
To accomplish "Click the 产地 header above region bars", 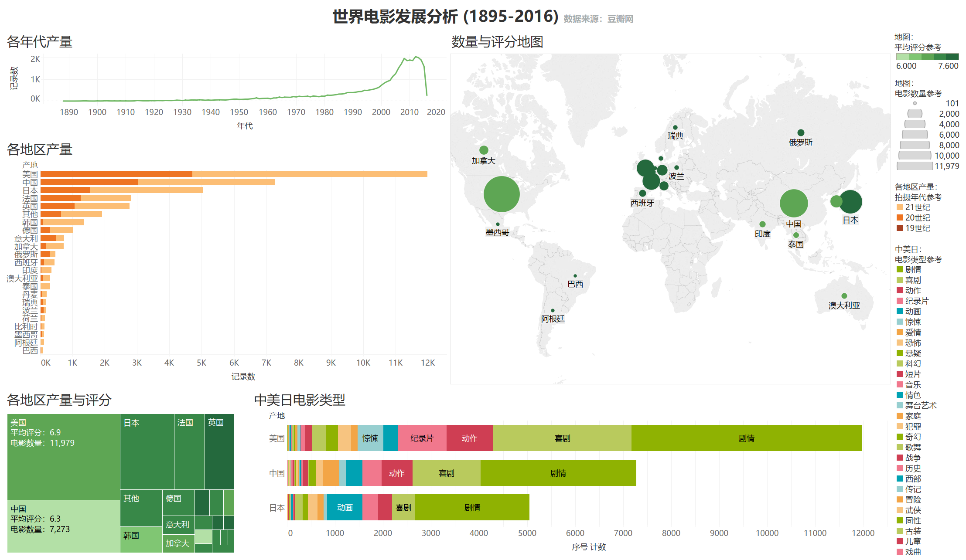I will coord(30,165).
